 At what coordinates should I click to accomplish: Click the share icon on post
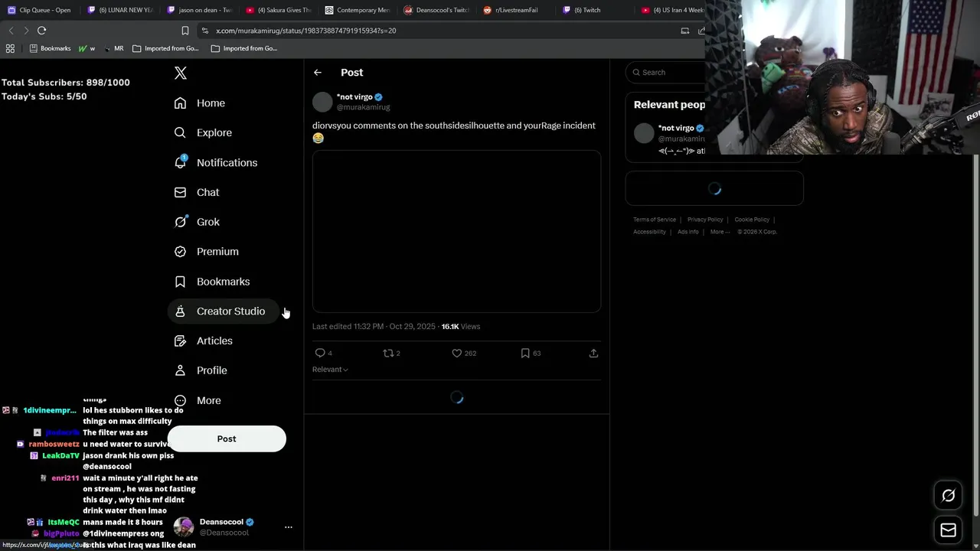[x=593, y=353]
